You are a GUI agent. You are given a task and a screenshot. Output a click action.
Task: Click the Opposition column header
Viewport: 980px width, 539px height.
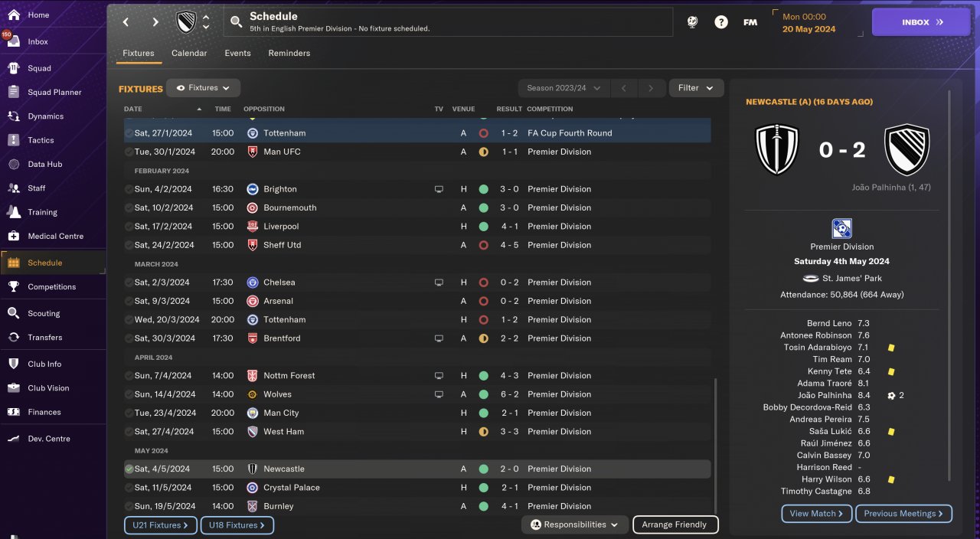pyautogui.click(x=264, y=109)
